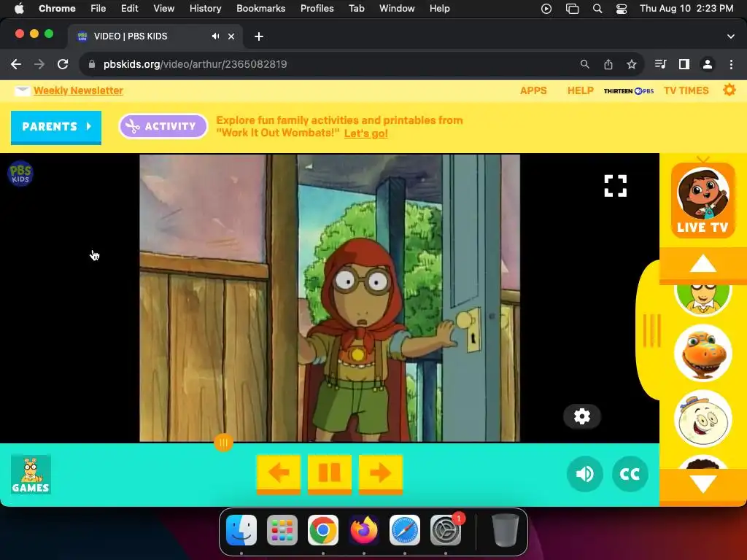Toggle Chrome side panel
This screenshot has height=560, width=747.
click(684, 64)
